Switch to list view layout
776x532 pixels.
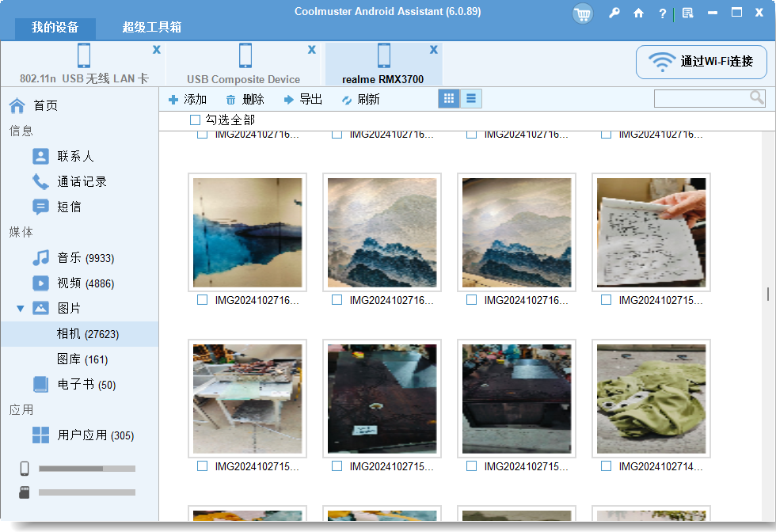(471, 99)
